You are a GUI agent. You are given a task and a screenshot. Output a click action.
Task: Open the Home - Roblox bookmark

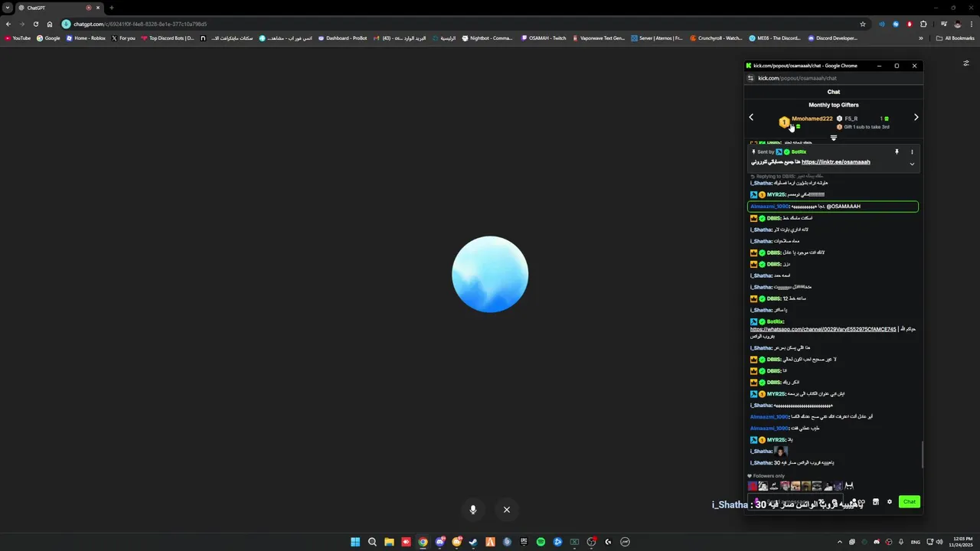coord(86,38)
